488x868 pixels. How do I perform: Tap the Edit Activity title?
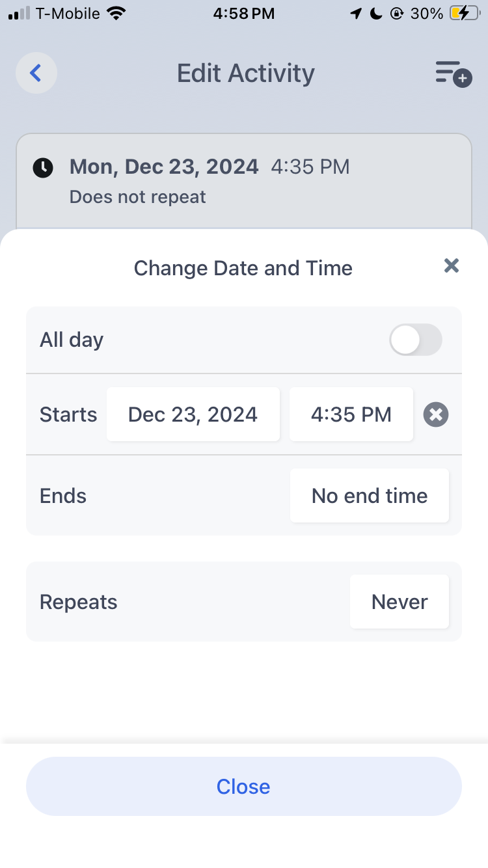[246, 73]
